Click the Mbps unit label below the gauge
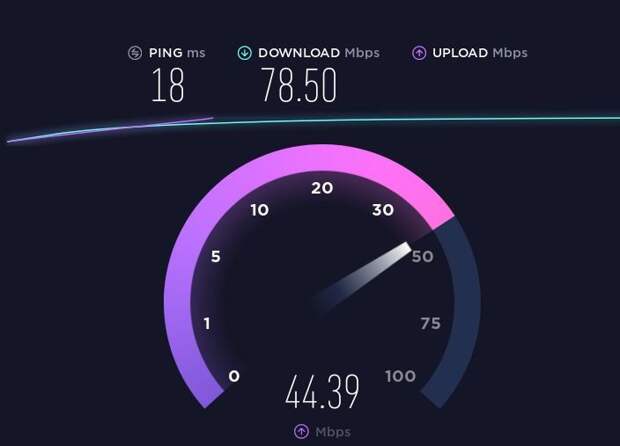 tap(333, 432)
